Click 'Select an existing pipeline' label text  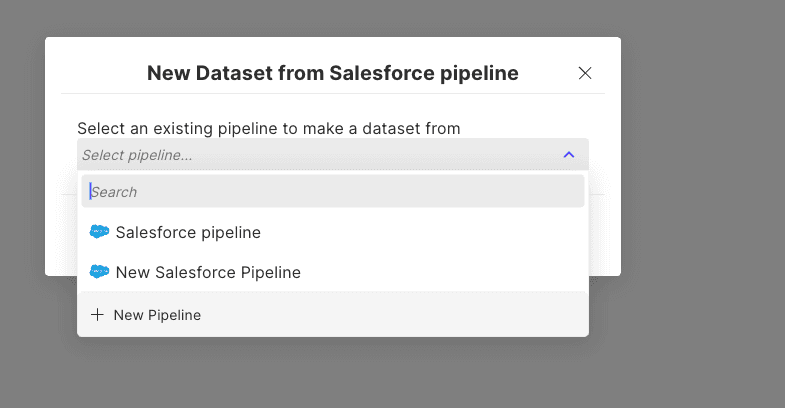(269, 129)
